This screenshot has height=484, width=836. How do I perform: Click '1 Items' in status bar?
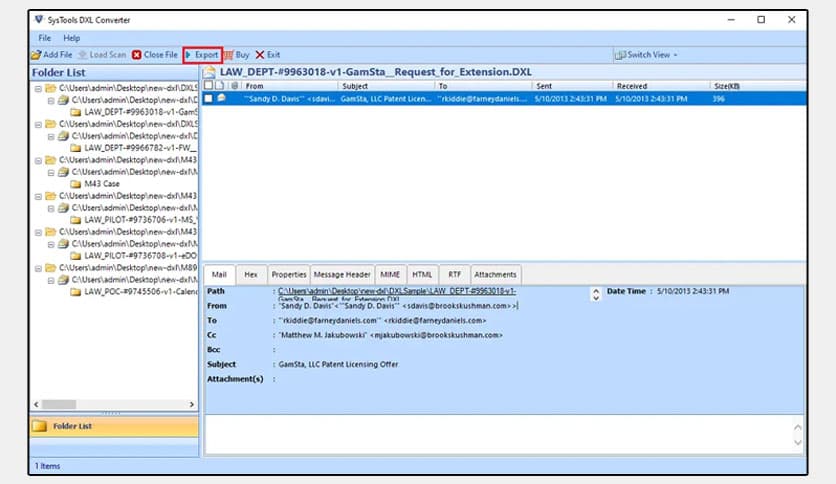point(47,466)
